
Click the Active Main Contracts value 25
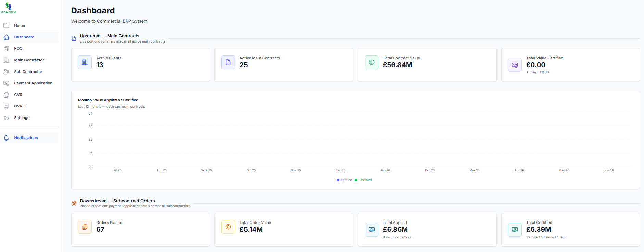coord(243,65)
